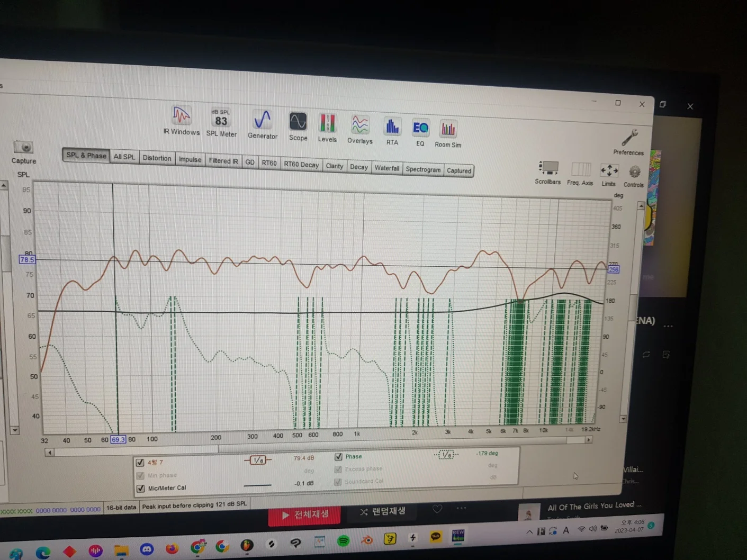
Task: Launch the signal Generator
Action: click(x=262, y=124)
